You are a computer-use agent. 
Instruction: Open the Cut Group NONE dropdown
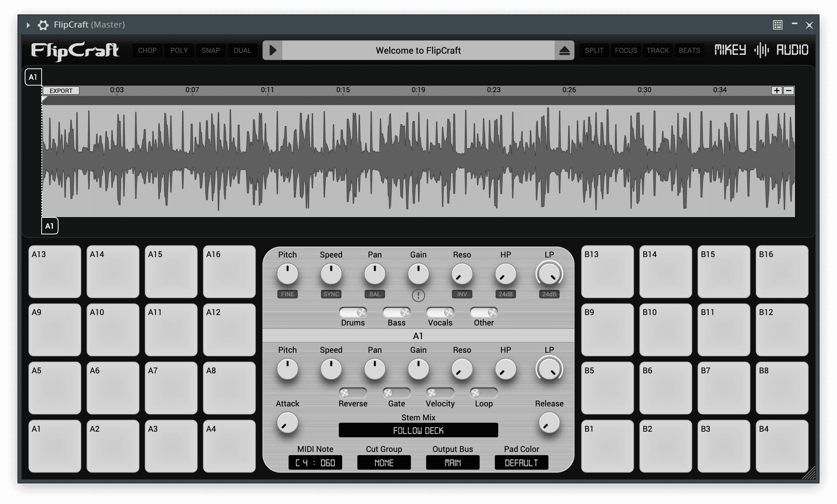point(384,462)
